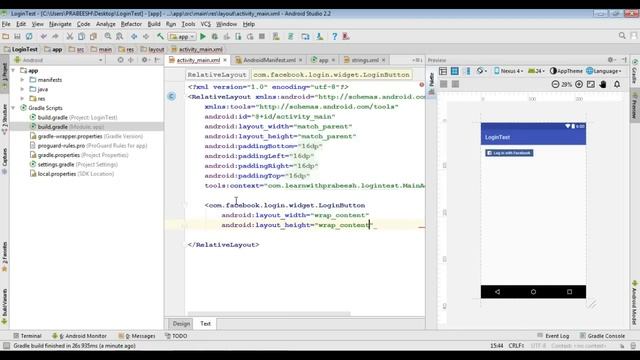Open the app run configuration dropdown

pos(182,36)
